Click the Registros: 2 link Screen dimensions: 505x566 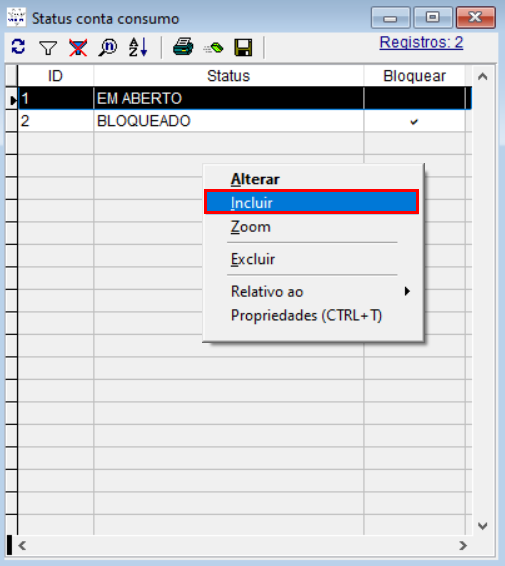point(421,43)
